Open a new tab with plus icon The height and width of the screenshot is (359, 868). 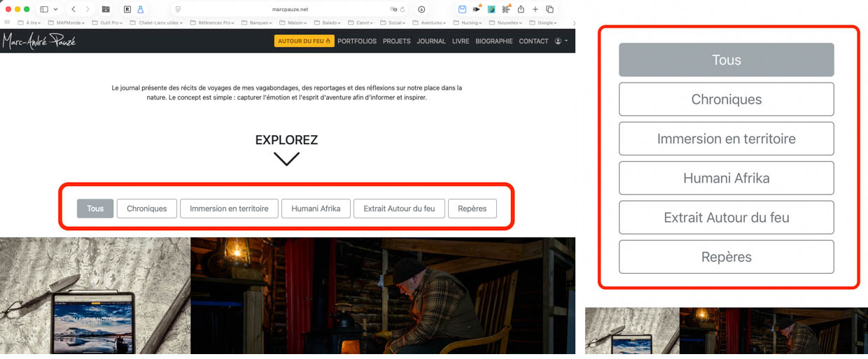535,9
